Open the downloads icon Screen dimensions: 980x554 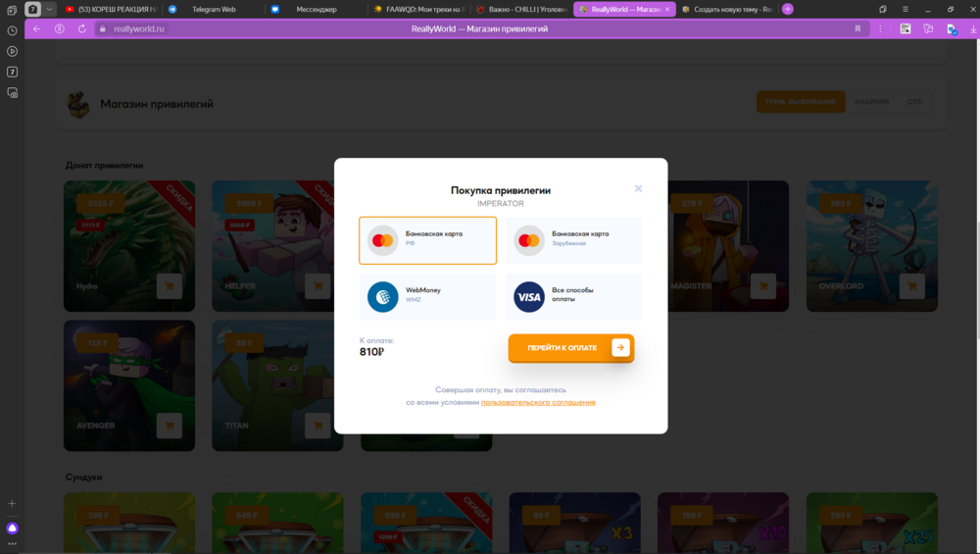973,28
